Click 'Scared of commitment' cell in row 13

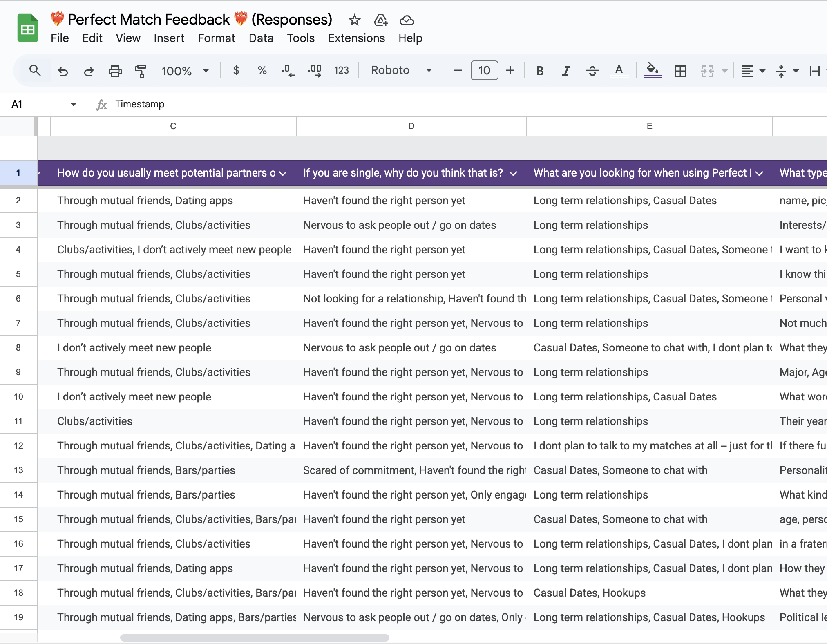pos(411,470)
